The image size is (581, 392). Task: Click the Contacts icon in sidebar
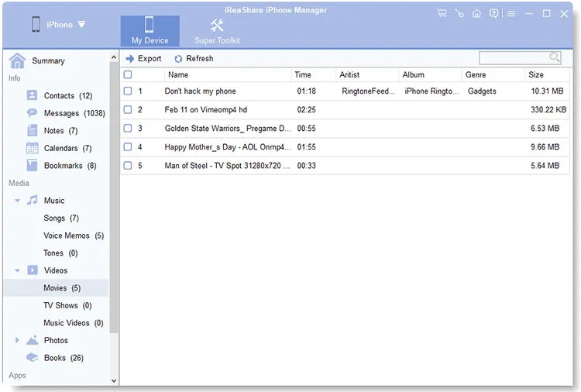click(x=33, y=95)
